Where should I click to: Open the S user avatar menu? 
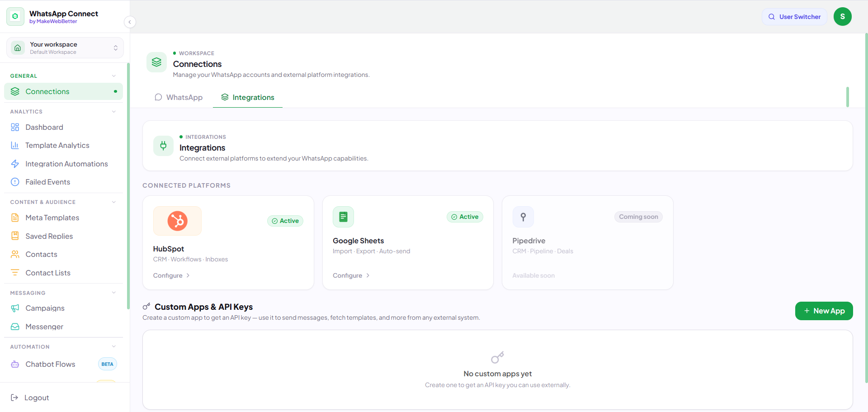point(843,17)
